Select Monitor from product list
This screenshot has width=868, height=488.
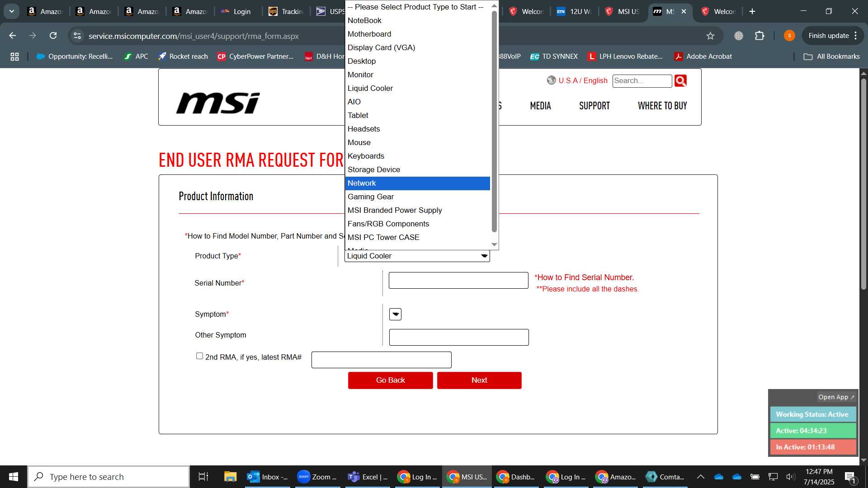(x=417, y=75)
